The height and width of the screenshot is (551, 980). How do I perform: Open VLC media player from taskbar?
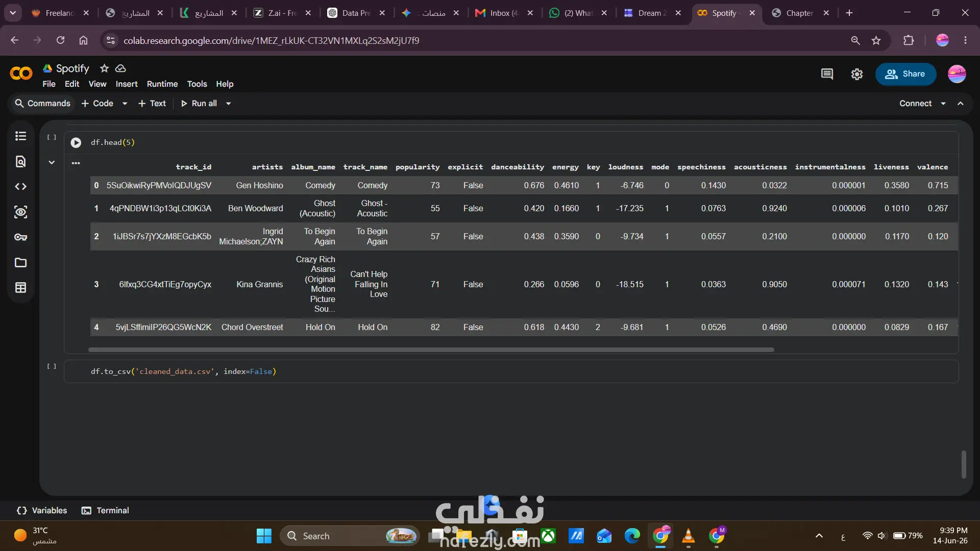(x=688, y=536)
